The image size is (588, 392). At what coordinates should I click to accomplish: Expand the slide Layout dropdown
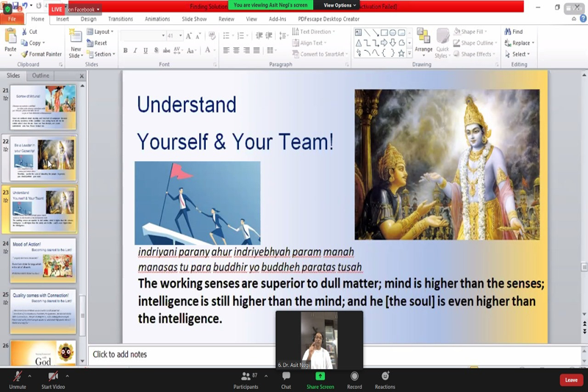coord(101,32)
